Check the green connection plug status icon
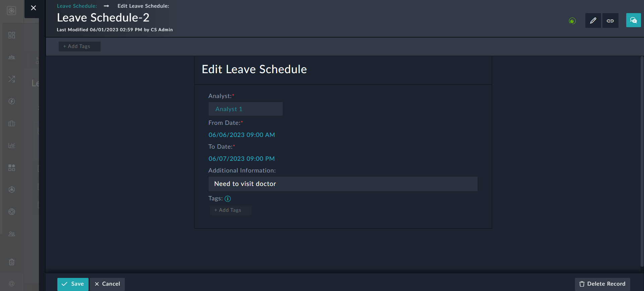The height and width of the screenshot is (291, 644). pyautogui.click(x=572, y=21)
